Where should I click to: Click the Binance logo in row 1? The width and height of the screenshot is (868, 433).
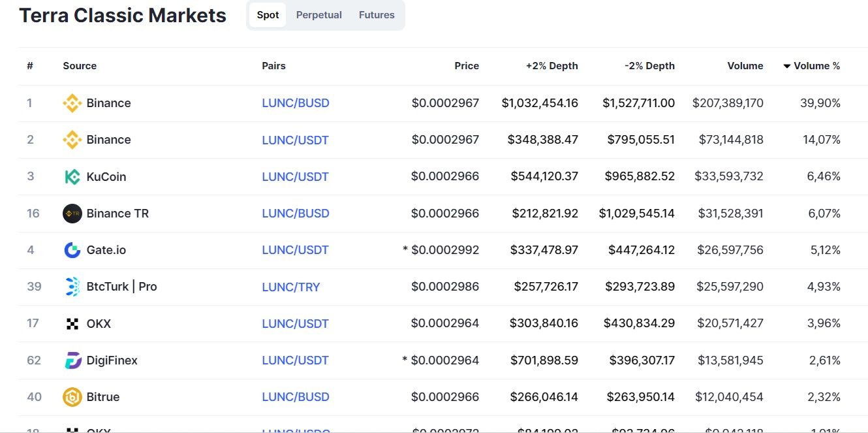(x=72, y=103)
